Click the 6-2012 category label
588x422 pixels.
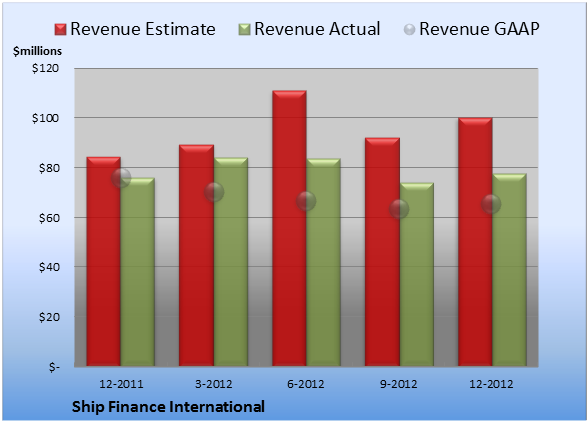[306, 384]
